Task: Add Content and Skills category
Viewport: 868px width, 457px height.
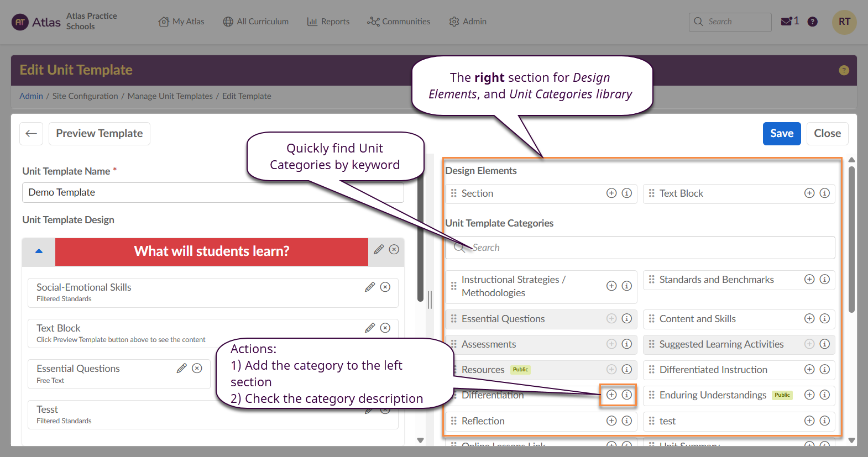Action: (x=809, y=319)
